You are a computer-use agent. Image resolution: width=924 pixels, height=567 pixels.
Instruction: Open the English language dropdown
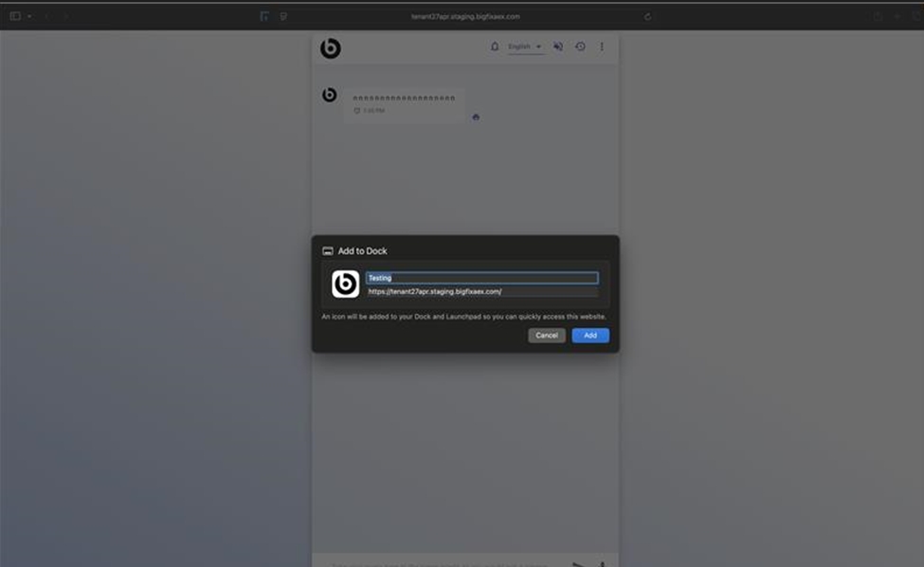[525, 46]
